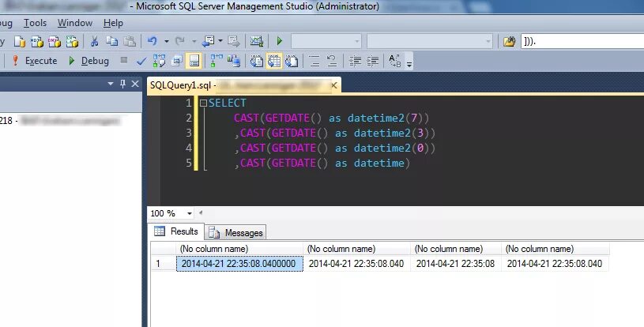Click editor horizontal scroll left arrow
The image size is (644, 327).
click(201, 213)
